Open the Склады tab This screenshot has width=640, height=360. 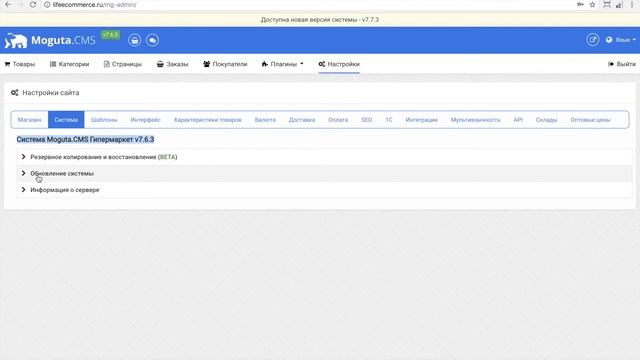(x=546, y=120)
